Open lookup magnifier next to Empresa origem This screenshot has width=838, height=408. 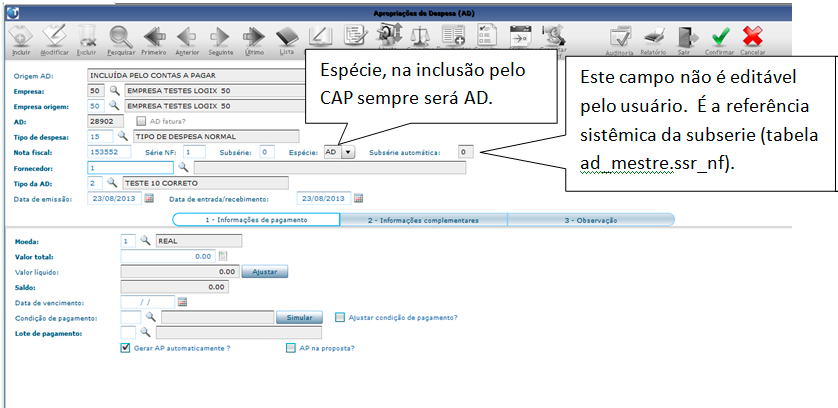click(114, 106)
